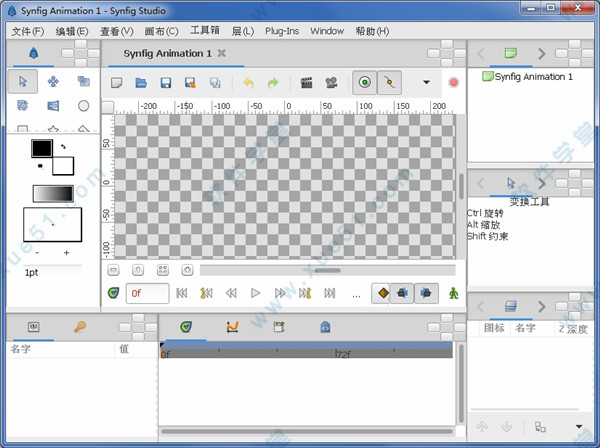This screenshot has width=600, height=448.
Task: Open the 层(L) menu
Action: tap(243, 31)
